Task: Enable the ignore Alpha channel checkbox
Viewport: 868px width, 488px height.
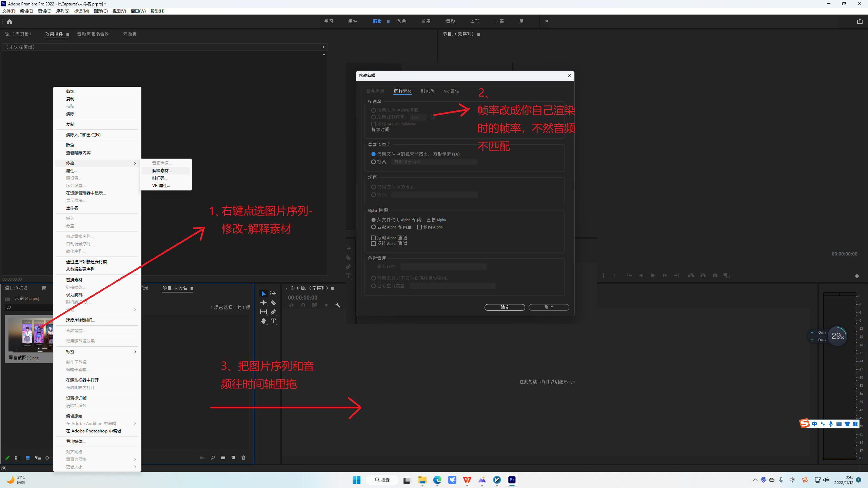Action: (x=373, y=238)
